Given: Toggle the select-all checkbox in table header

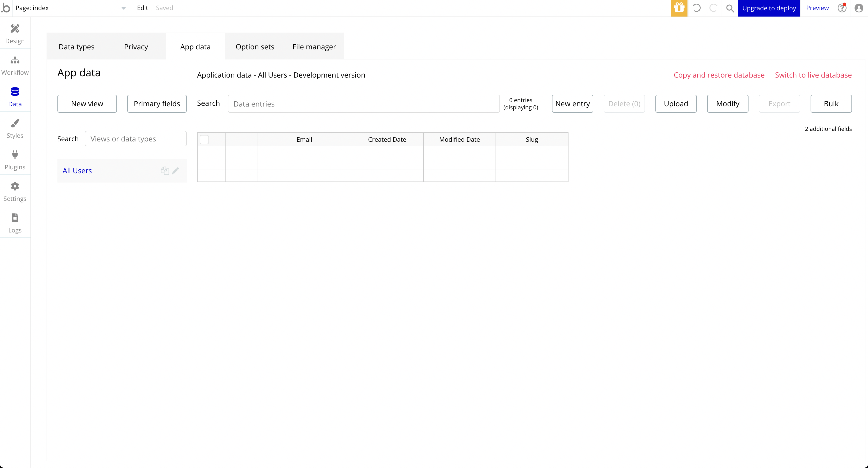Looking at the screenshot, I should pos(204,139).
